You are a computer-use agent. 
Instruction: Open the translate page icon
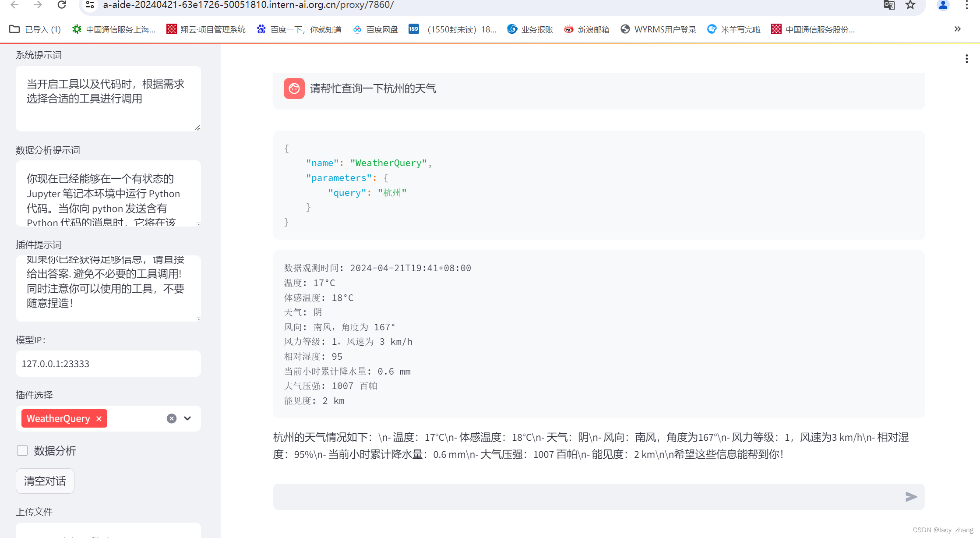coord(889,5)
